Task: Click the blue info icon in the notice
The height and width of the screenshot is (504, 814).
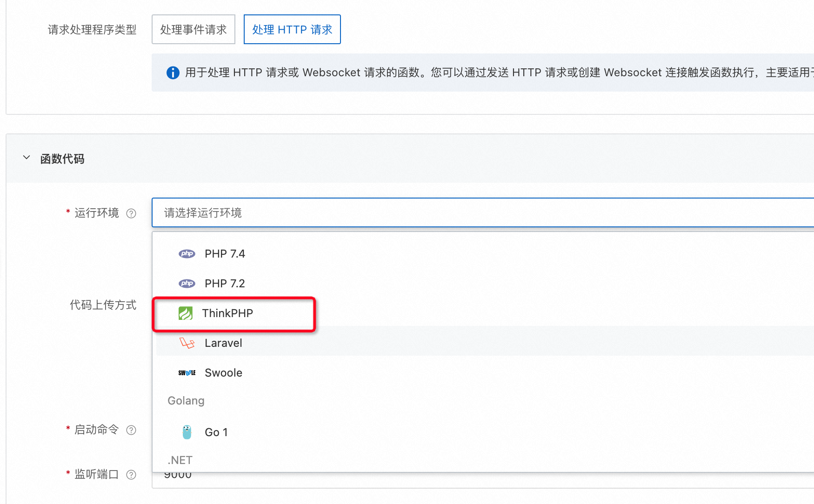Action: coord(173,73)
